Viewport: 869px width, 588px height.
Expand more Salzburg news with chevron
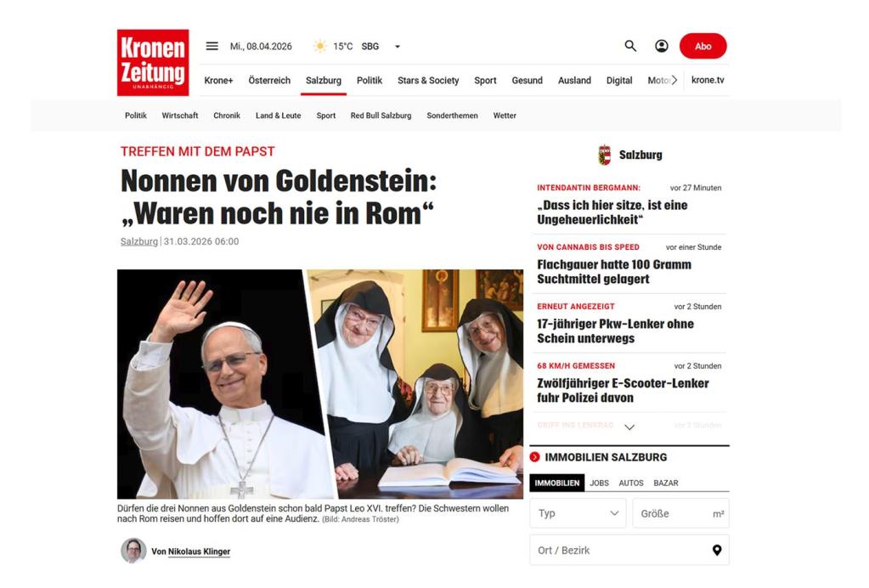(x=629, y=427)
